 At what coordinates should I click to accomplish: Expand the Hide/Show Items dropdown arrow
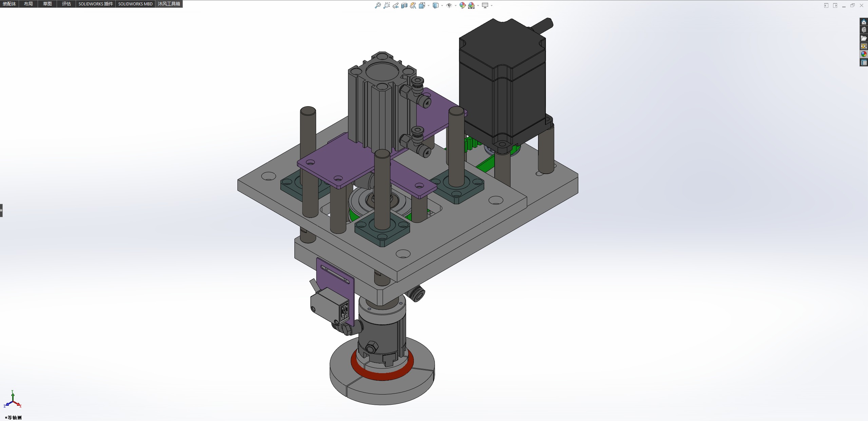[455, 5]
